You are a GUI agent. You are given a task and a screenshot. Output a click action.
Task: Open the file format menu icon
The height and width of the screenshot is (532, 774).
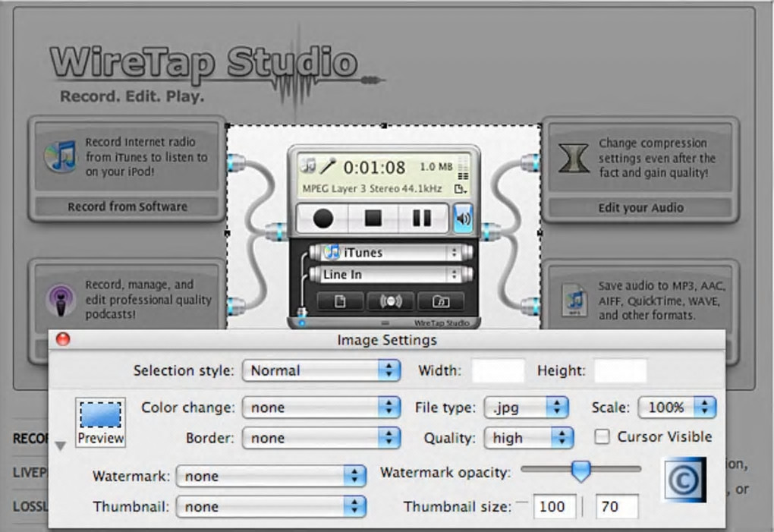(460, 189)
